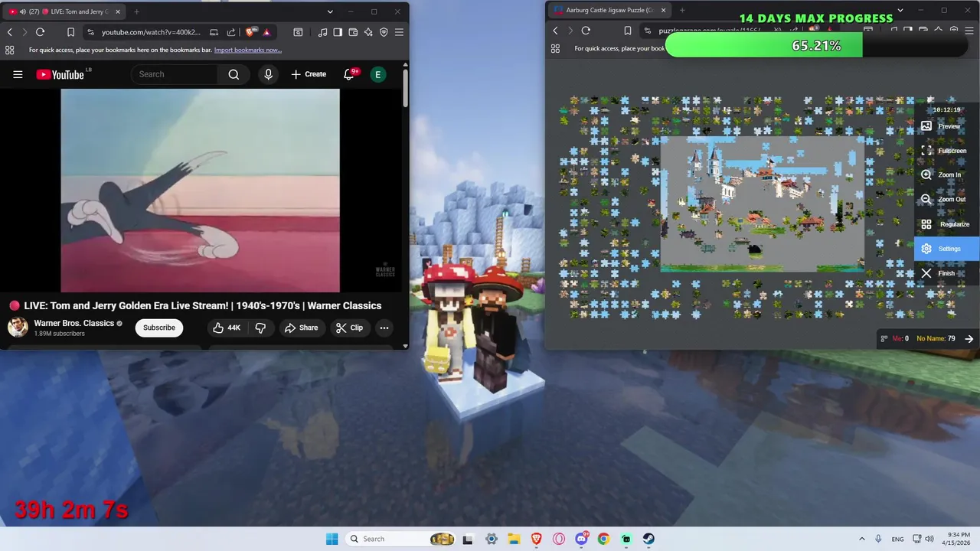This screenshot has width=980, height=551.
Task: Open File Explorer from the taskbar
Action: click(x=514, y=539)
